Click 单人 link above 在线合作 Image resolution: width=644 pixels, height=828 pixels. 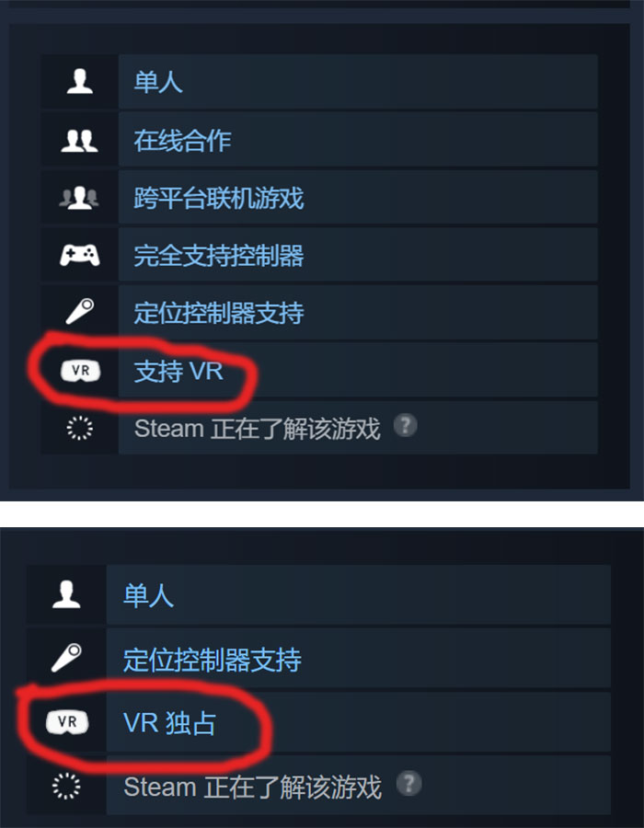tap(158, 83)
